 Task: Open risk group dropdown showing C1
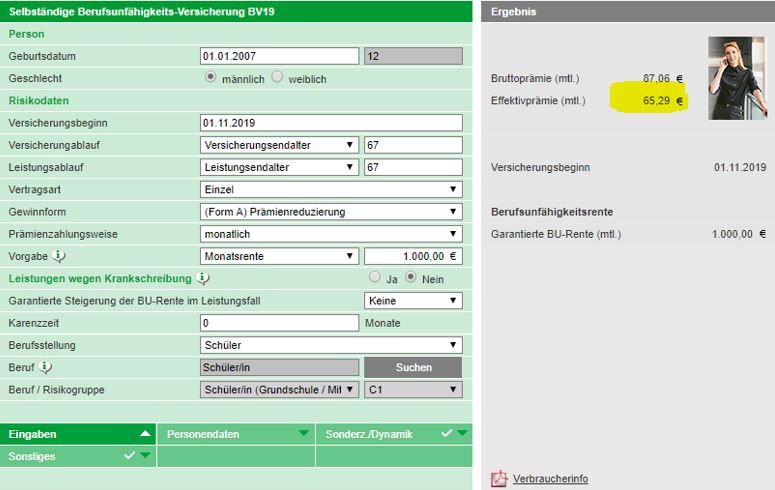pos(413,390)
